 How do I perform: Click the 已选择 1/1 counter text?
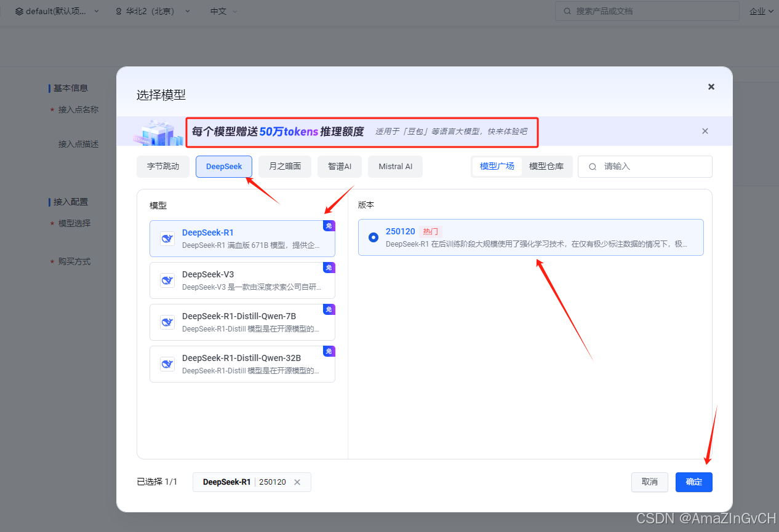pos(157,482)
